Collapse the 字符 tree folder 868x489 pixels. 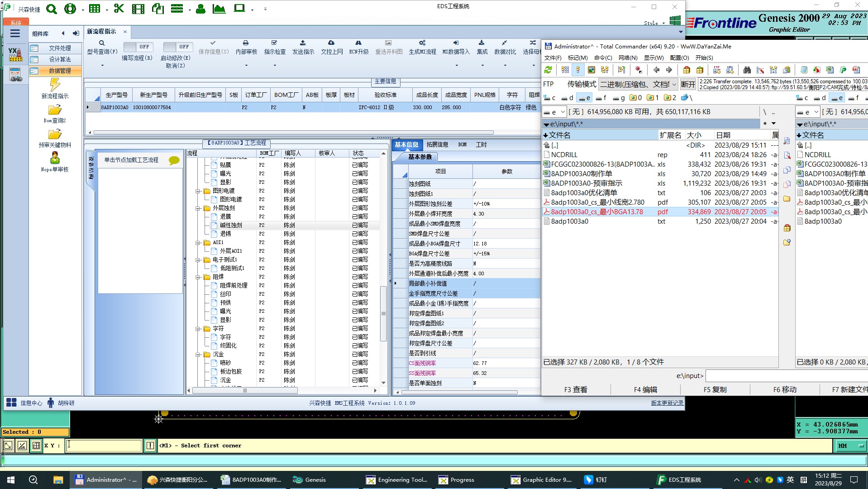pyautogui.click(x=198, y=329)
